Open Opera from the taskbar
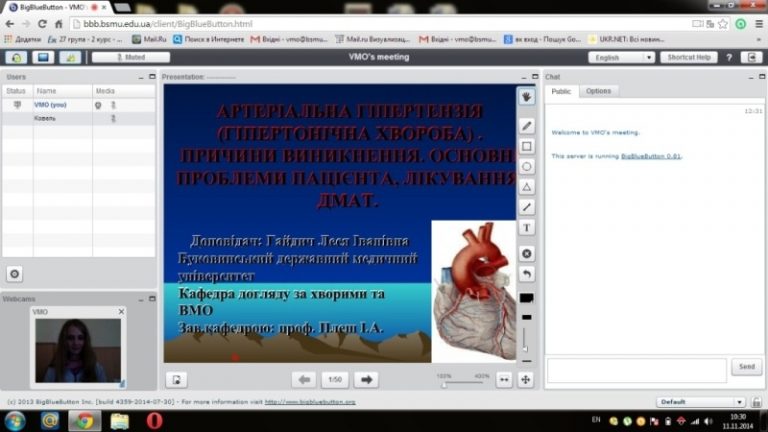 click(154, 421)
